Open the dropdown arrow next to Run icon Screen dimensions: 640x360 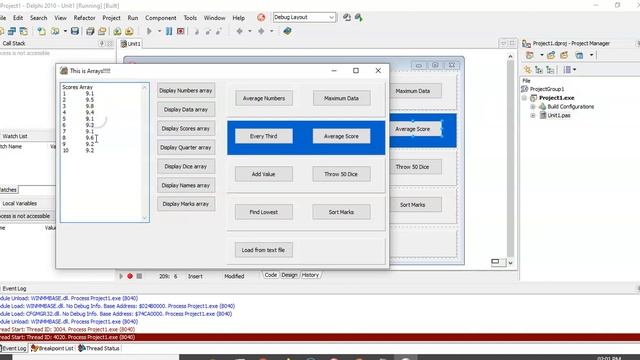click(160, 31)
